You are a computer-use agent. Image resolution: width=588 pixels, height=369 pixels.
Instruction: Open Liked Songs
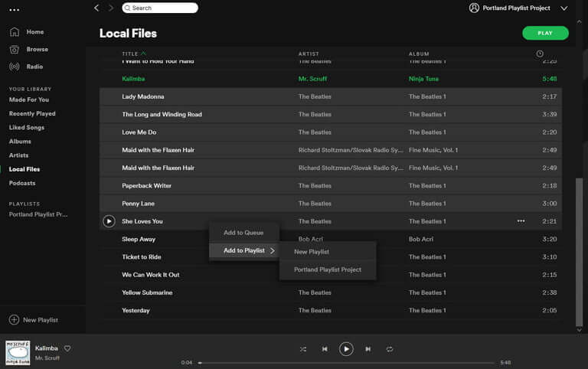[27, 128]
